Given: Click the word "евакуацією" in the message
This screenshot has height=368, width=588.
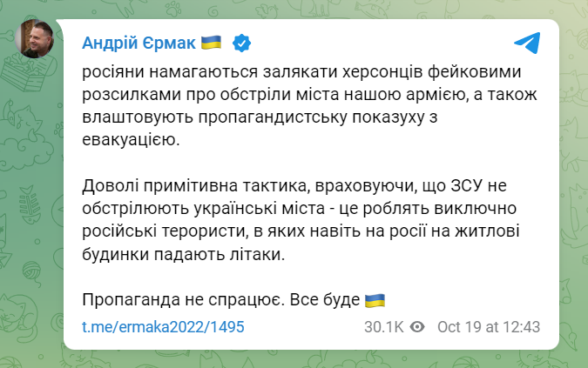Looking at the screenshot, I should click(x=129, y=139).
